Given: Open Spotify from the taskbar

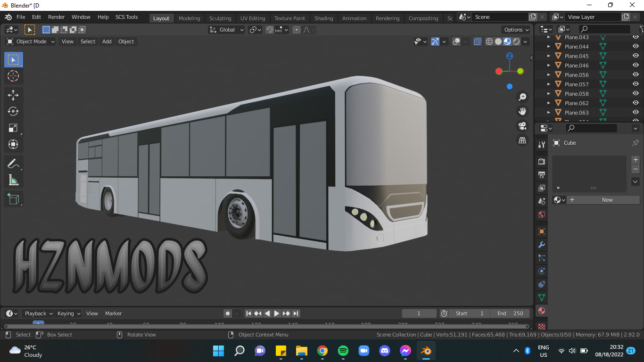Looking at the screenshot, I should 343,351.
